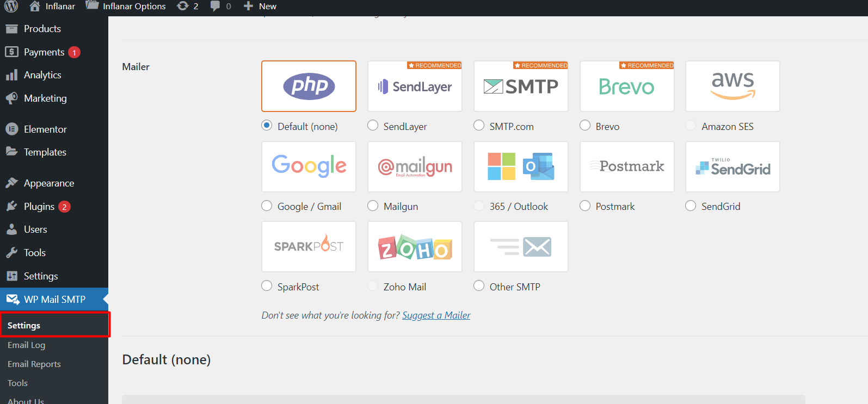Open the Inflanar site home icon
This screenshot has height=404, width=868.
[x=35, y=6]
